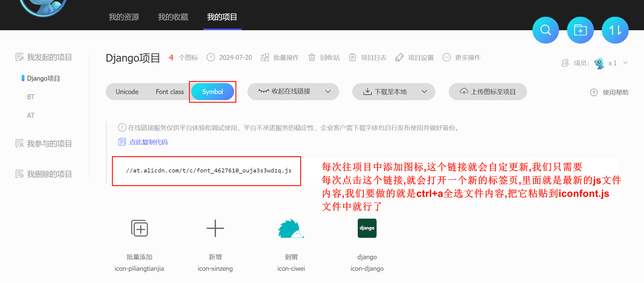Click the 收起在线链接 button label
The height and width of the screenshot is (283, 644).
(x=291, y=91)
